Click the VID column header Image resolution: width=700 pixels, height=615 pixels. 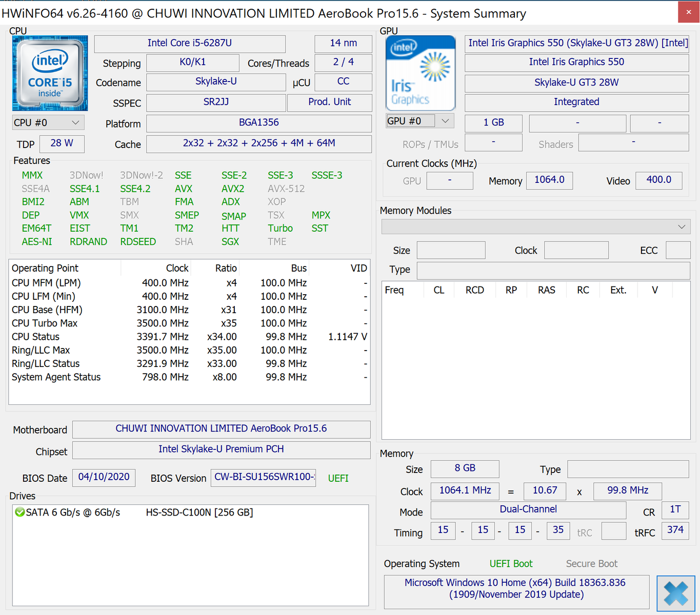340,268
